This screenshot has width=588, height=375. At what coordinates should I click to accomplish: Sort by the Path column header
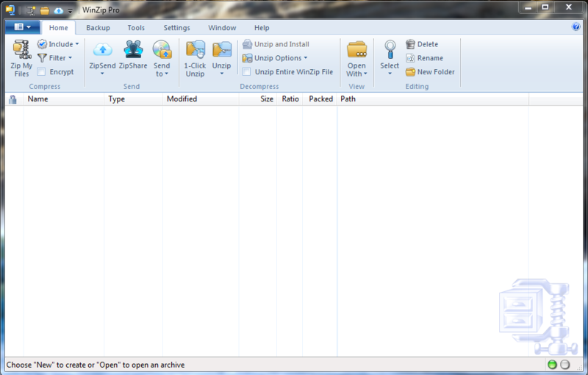pyautogui.click(x=433, y=99)
